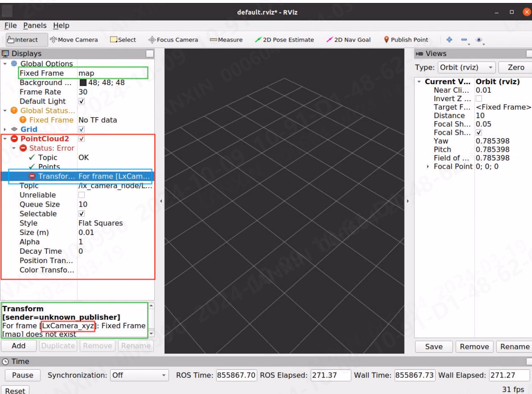Viewport: 532px width, 394px height.
Task: Disable the PointCloud2 display checkbox
Action: pyautogui.click(x=82, y=139)
